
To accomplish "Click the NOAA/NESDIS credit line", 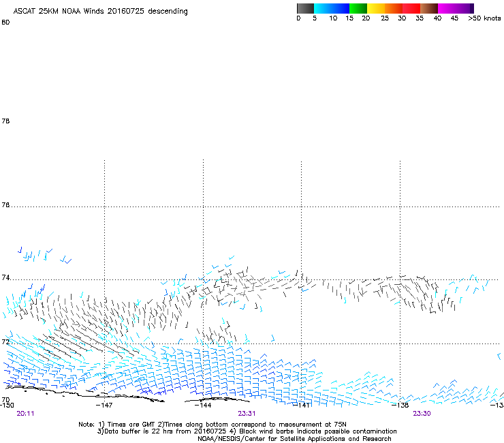I will tap(294, 438).
